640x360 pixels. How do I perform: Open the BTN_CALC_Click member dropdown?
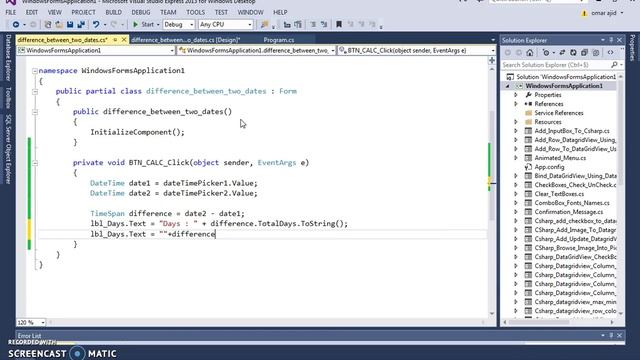417,51
